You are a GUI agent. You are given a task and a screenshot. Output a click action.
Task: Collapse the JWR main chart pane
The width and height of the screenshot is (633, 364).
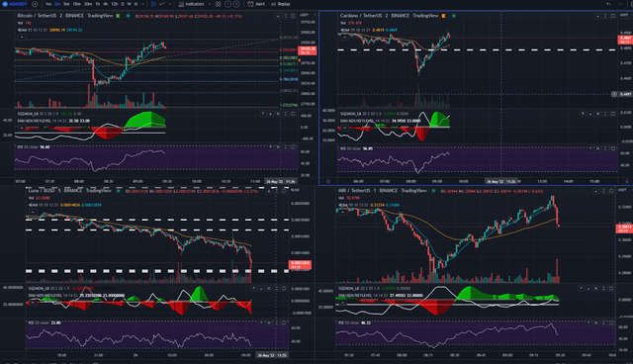tap(603, 191)
